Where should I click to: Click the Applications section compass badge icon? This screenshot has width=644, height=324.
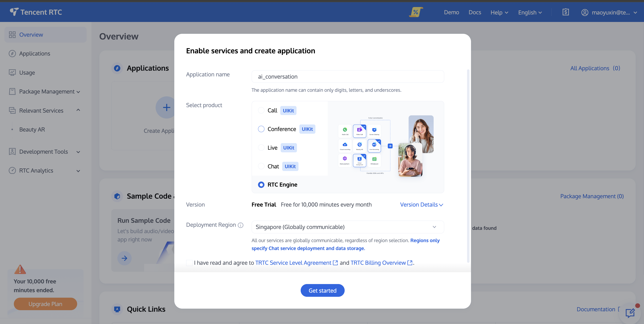pos(117,68)
